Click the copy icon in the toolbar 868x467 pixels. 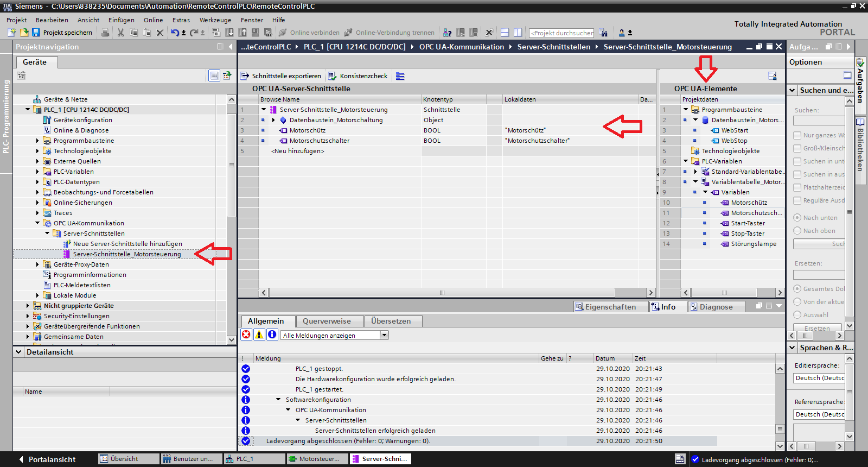coord(133,33)
